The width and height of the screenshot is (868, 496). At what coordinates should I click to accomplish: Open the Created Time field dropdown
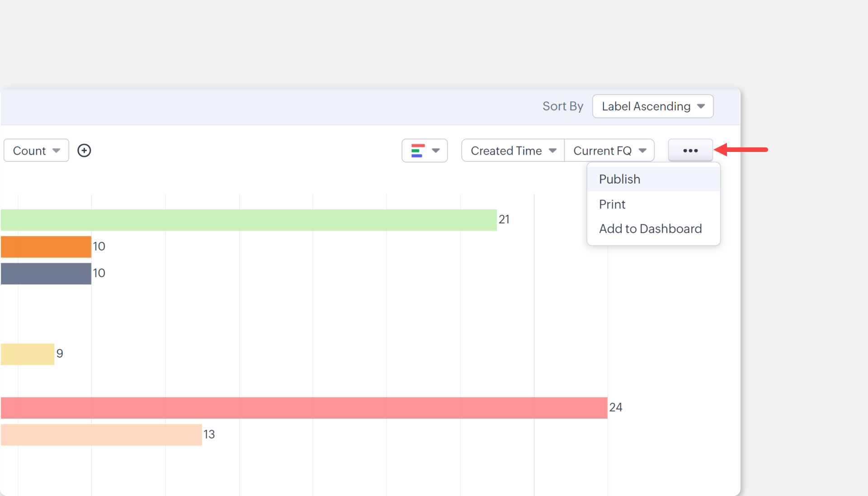point(513,151)
